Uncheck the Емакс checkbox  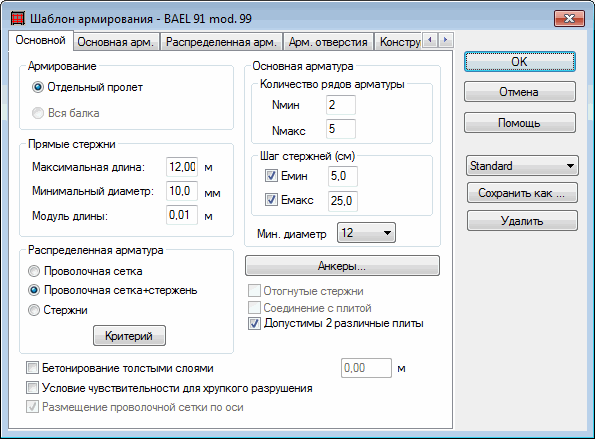(x=271, y=200)
